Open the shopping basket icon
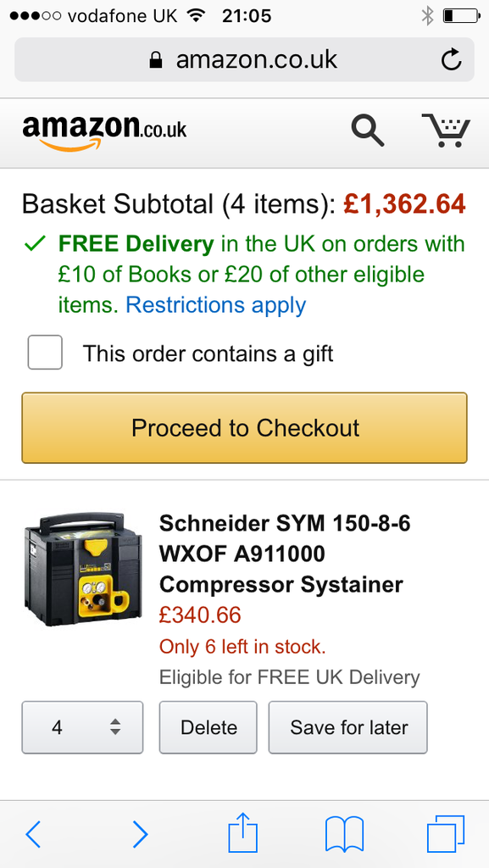The image size is (489, 868). click(446, 130)
